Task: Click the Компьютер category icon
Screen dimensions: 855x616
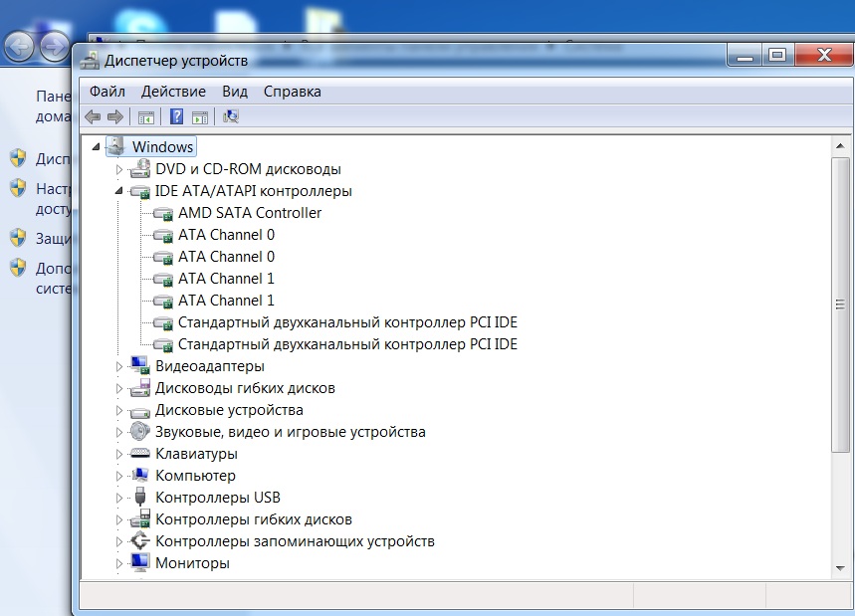Action: tap(140, 475)
